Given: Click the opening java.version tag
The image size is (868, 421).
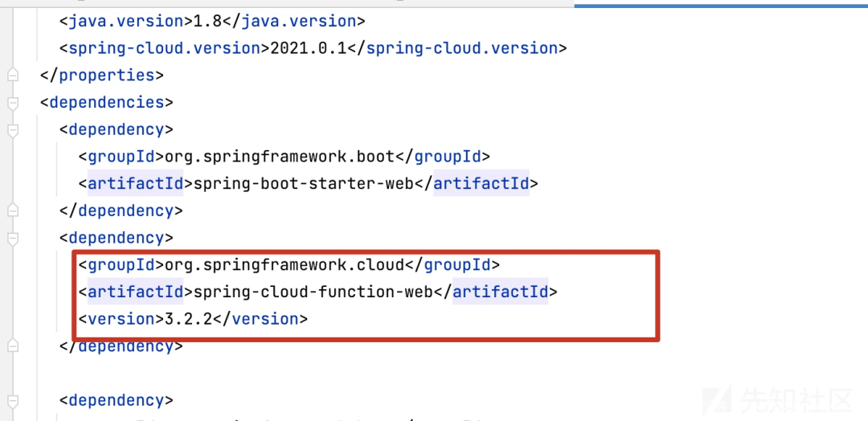Looking at the screenshot, I should pyautogui.click(x=115, y=21).
